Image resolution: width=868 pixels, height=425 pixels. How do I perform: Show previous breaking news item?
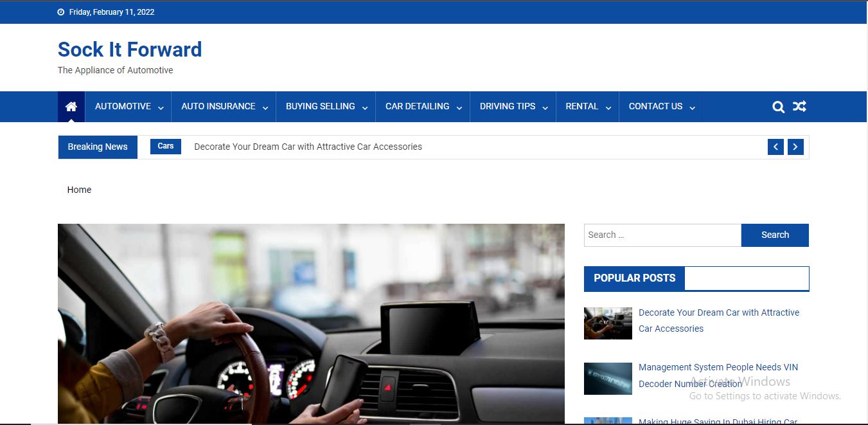775,147
